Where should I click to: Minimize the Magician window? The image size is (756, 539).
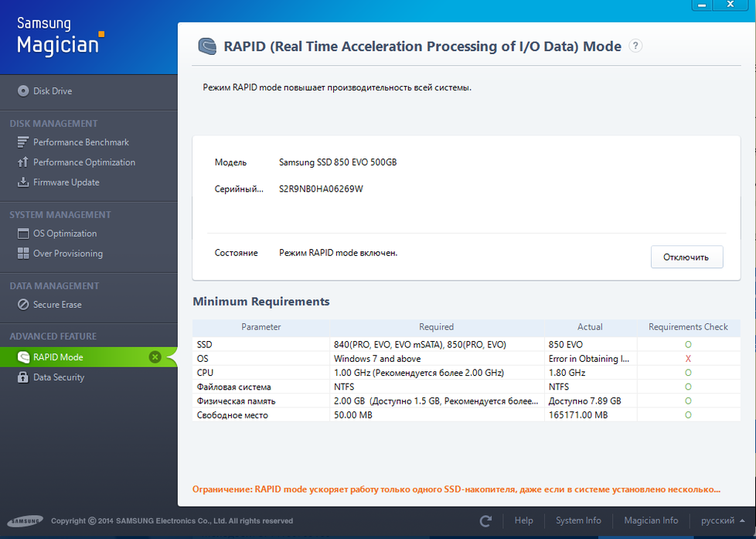[x=703, y=5]
